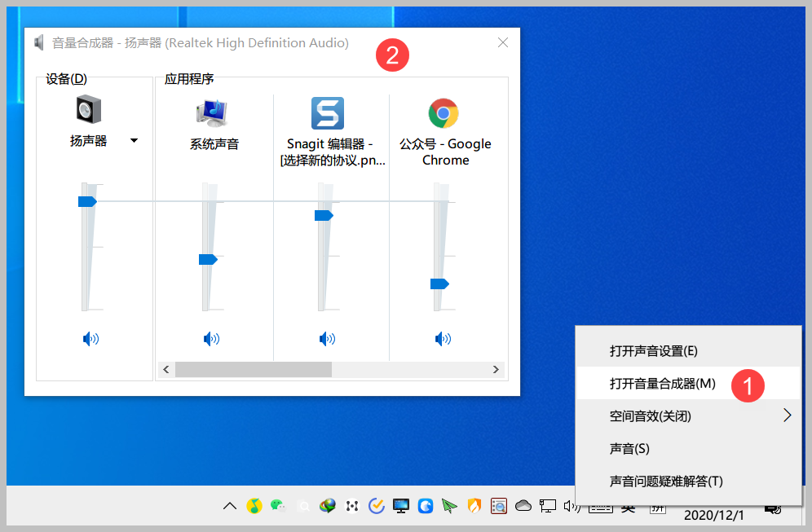Click the horizontal scrollbar in the mixer

click(x=253, y=370)
